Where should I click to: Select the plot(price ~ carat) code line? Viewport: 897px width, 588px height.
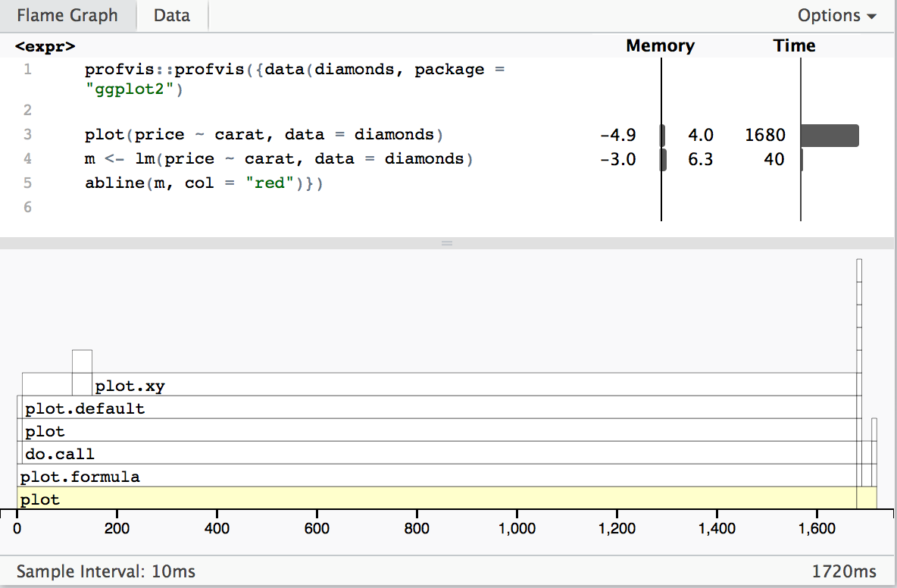(264, 135)
